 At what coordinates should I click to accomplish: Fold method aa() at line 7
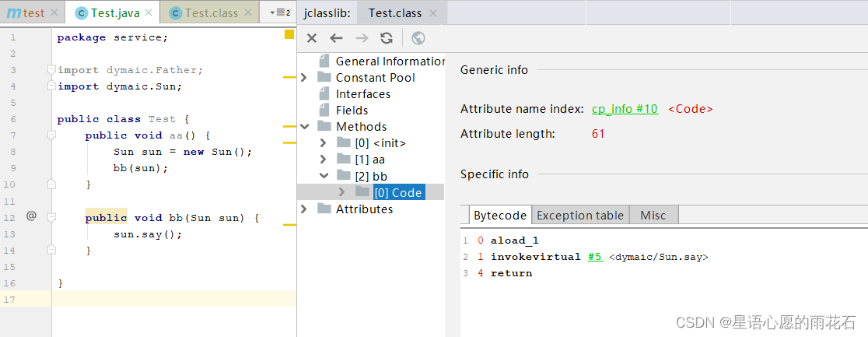(x=51, y=135)
